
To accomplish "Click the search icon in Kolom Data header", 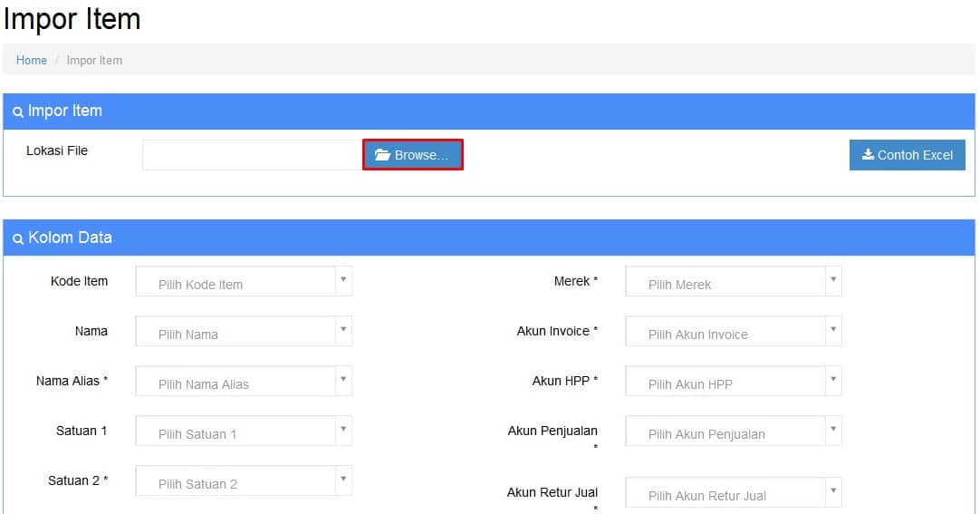I will coord(18,239).
